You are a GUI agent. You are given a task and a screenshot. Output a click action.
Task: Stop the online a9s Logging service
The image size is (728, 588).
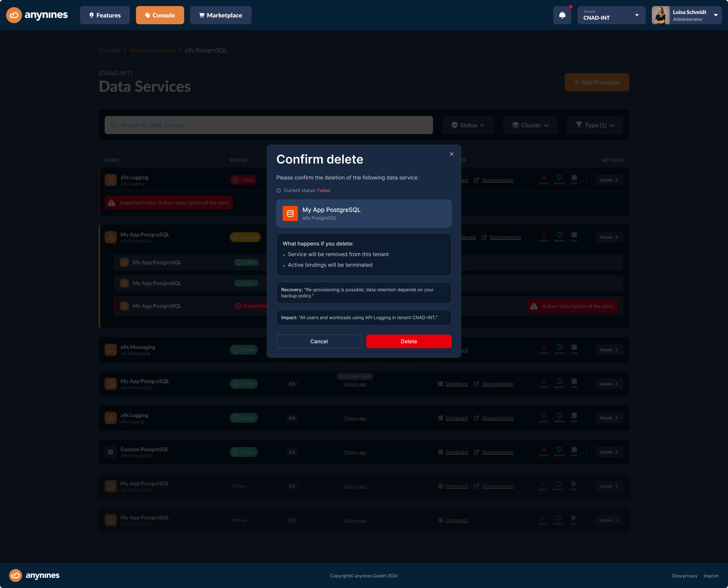tap(574, 417)
